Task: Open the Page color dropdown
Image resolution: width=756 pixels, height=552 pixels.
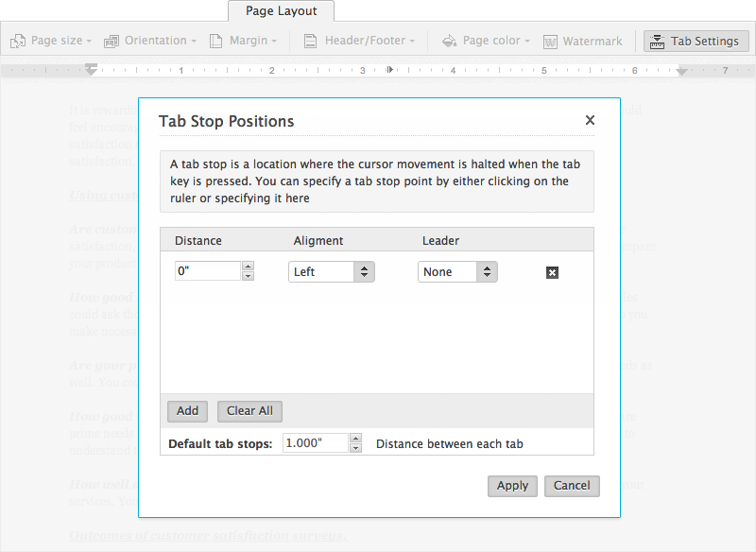Action: (487, 41)
